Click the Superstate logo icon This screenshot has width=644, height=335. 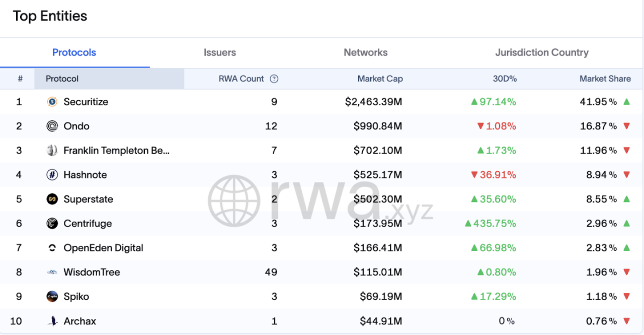coord(52,199)
